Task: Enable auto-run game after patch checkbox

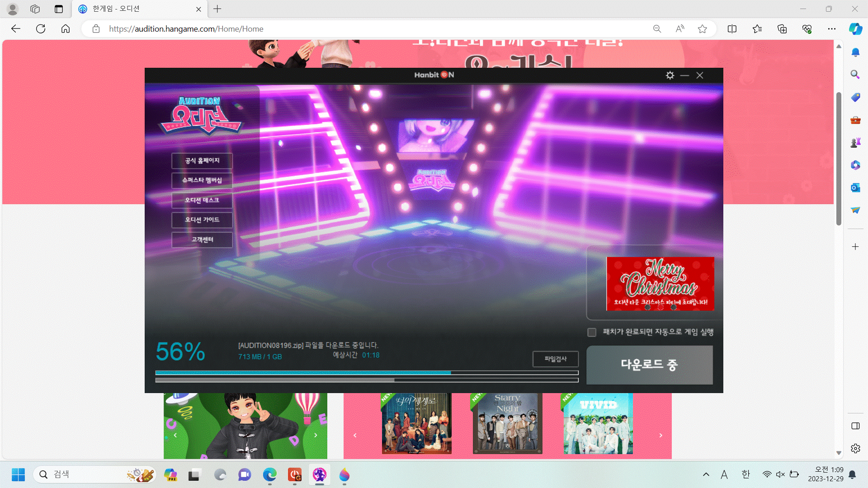Action: pyautogui.click(x=592, y=332)
